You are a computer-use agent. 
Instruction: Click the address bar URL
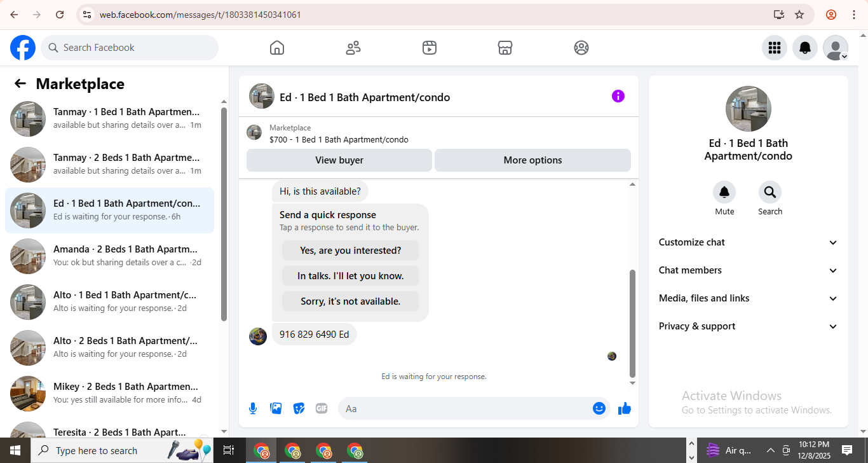(x=200, y=15)
